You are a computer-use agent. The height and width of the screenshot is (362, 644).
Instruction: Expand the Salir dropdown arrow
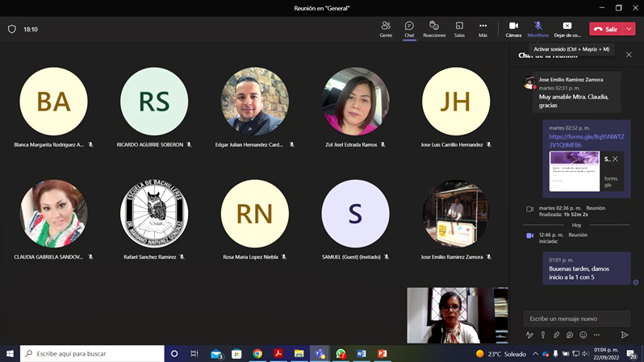click(629, 29)
